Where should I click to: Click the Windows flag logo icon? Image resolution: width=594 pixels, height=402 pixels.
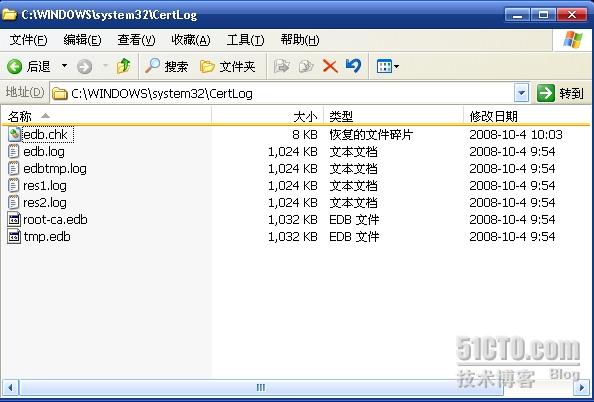[573, 40]
